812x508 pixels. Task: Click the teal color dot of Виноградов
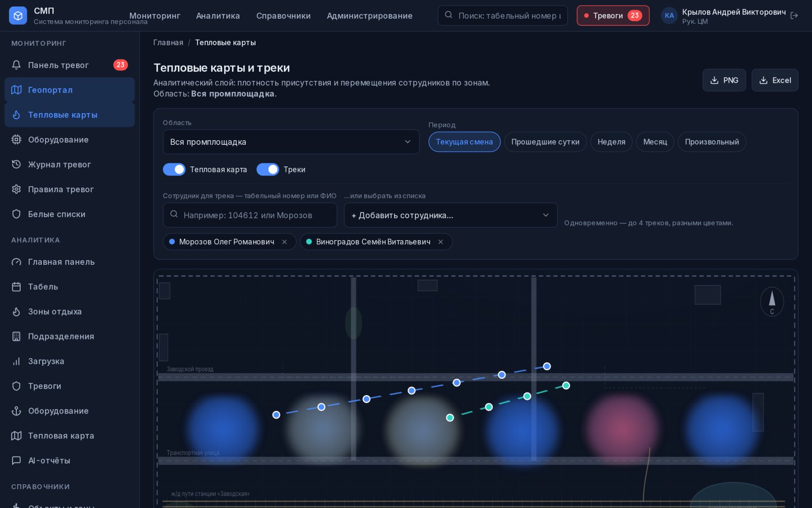(309, 242)
